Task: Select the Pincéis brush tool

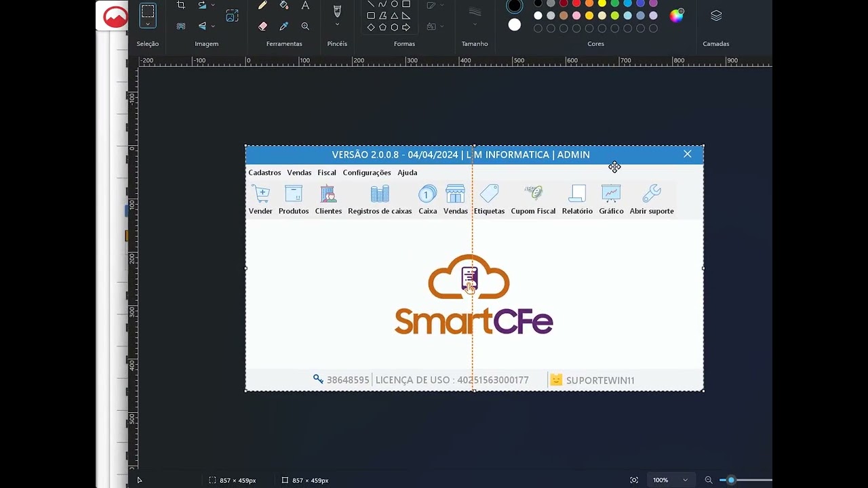Action: pyautogui.click(x=337, y=11)
